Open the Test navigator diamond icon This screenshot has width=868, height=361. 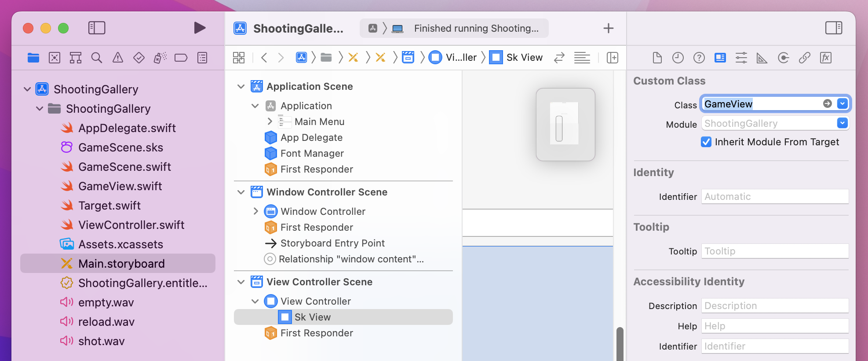139,58
